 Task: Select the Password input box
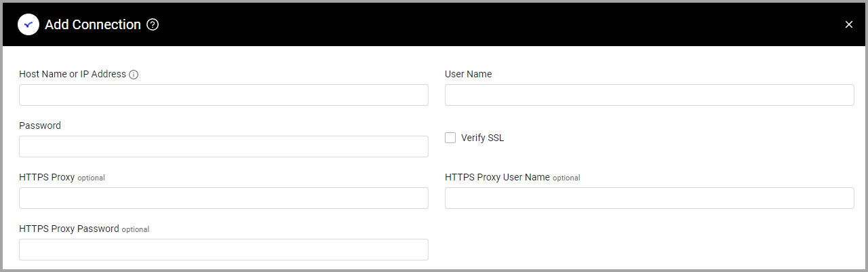click(x=224, y=147)
